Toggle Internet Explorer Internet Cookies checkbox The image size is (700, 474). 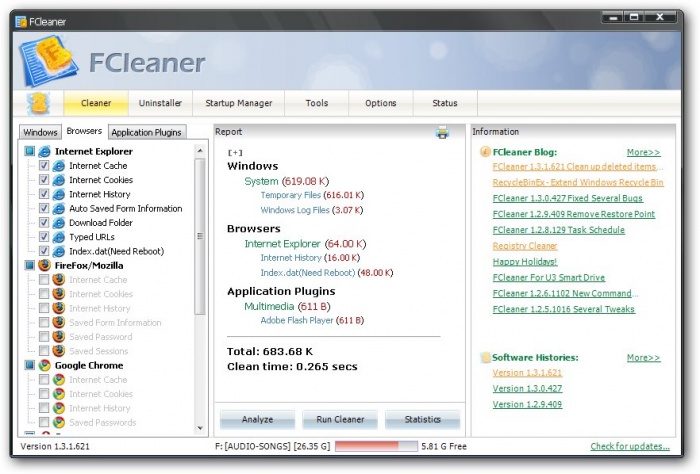click(x=44, y=180)
